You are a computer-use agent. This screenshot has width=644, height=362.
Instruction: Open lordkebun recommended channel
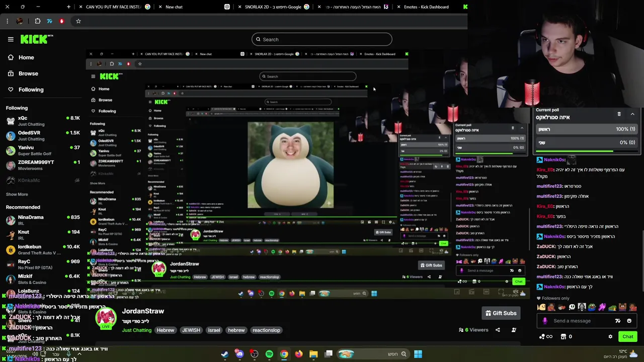(x=43, y=250)
